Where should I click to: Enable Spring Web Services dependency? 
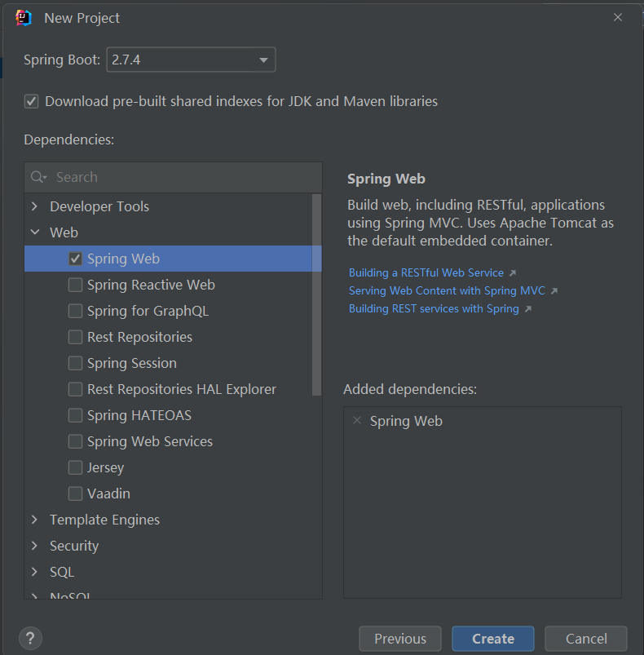click(x=75, y=441)
